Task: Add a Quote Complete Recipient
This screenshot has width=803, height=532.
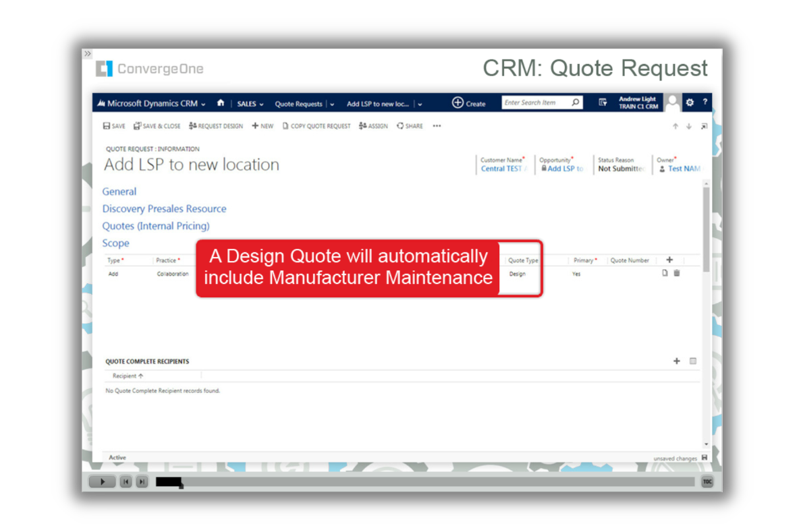Action: [x=677, y=361]
